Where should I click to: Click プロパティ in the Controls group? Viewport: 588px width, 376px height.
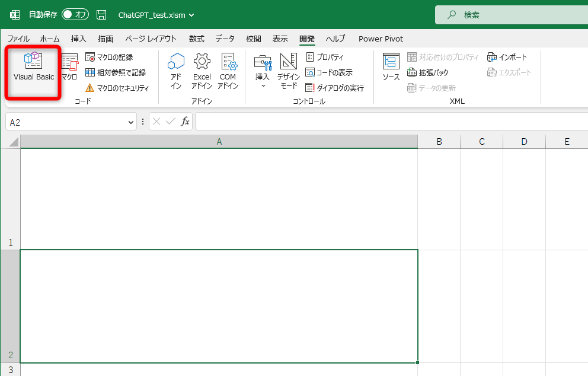[325, 57]
